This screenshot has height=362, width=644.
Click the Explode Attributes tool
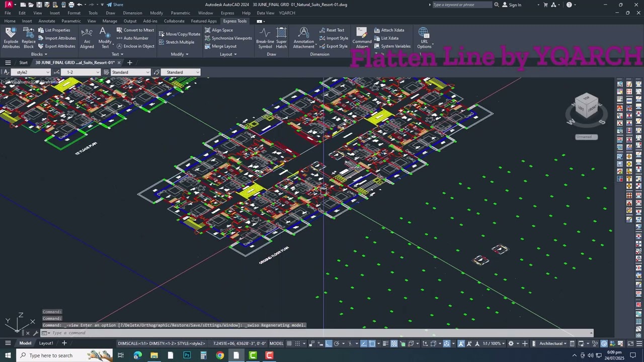11,38
